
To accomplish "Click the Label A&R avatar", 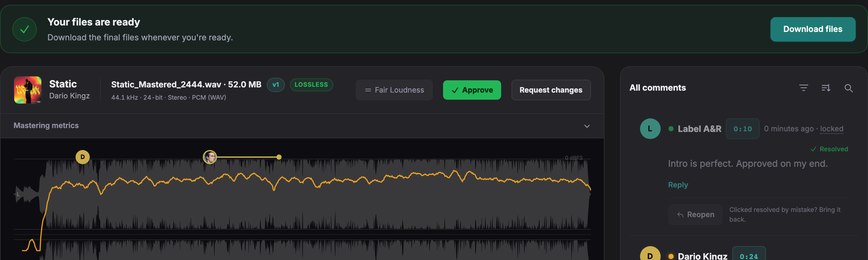I will click(x=650, y=129).
